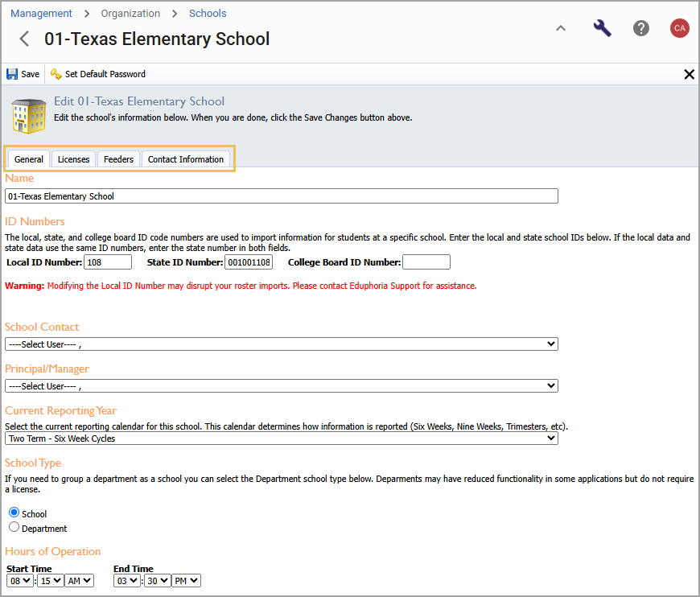Switch to the Licenses tab
The height and width of the screenshot is (597, 700).
(74, 159)
